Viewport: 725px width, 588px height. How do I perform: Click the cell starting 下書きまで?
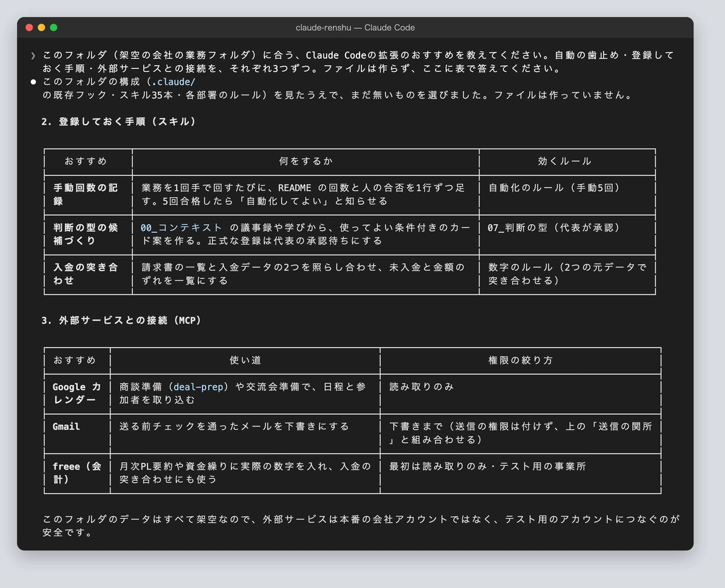521,433
